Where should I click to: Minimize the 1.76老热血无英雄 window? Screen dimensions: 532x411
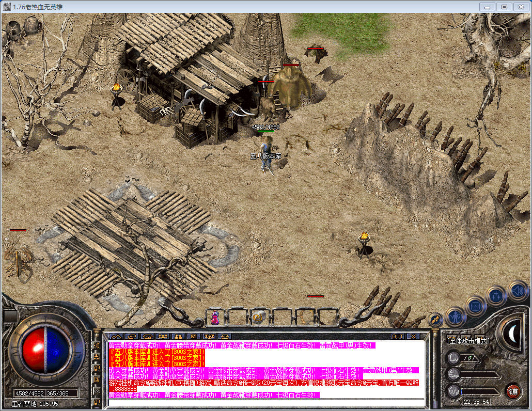coord(488,7)
